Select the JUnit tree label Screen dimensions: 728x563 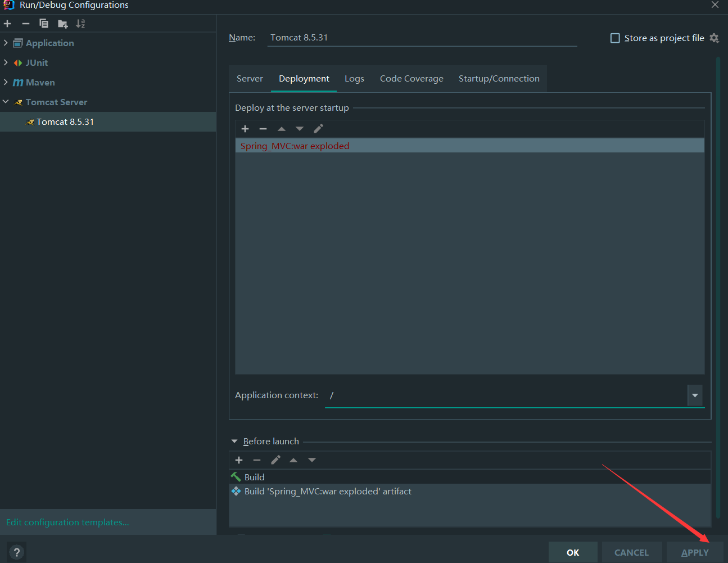pyautogui.click(x=37, y=62)
